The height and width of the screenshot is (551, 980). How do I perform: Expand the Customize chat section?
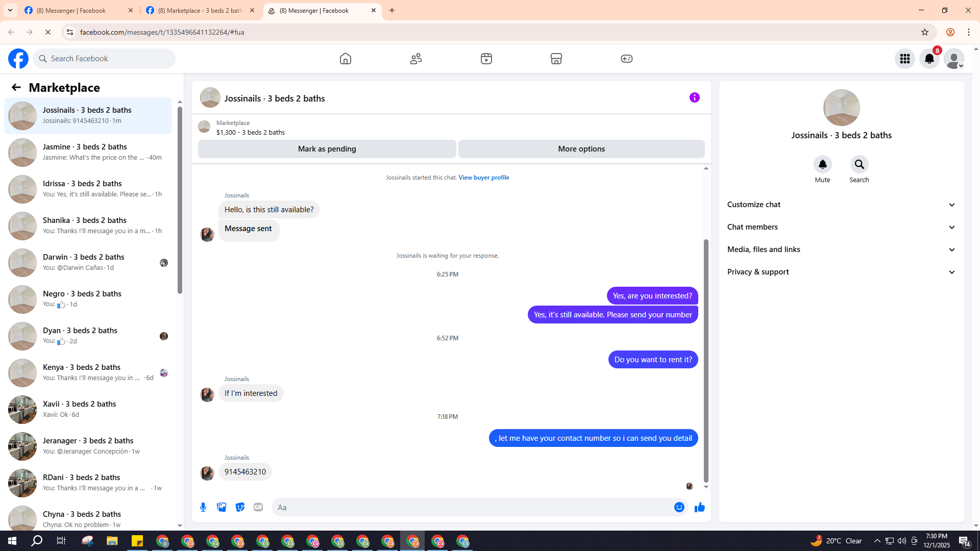pos(841,205)
